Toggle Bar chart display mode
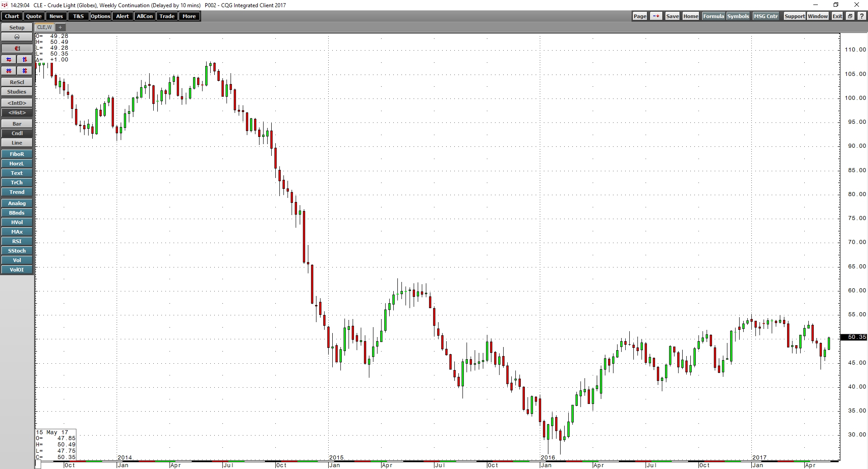The width and height of the screenshot is (868, 469). (17, 123)
